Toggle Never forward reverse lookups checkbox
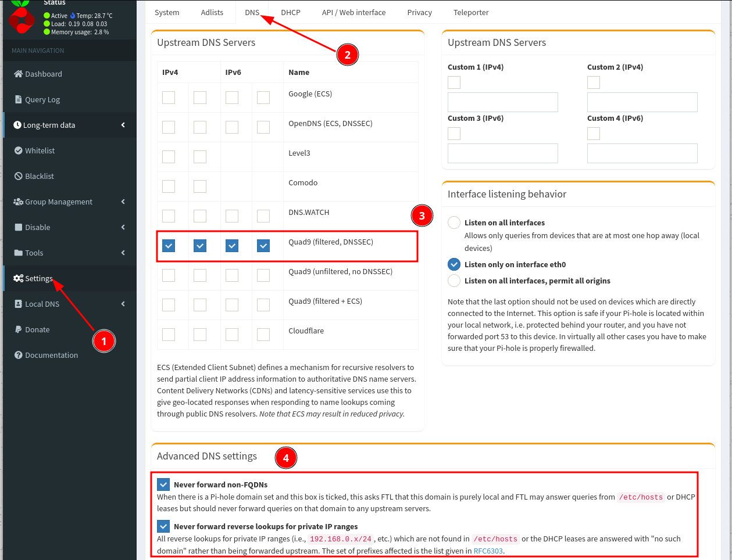The height and width of the screenshot is (560, 732). (x=163, y=526)
